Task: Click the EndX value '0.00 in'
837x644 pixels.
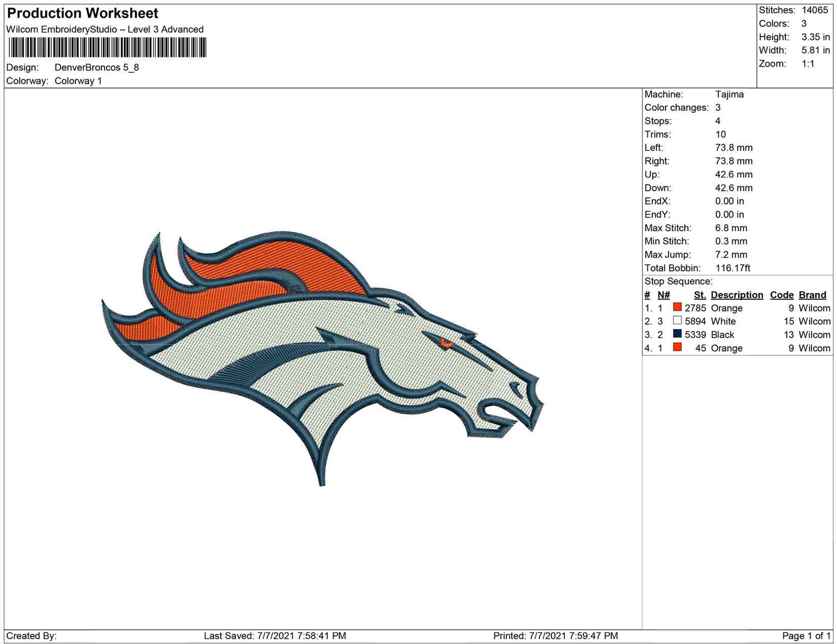Action: pyautogui.click(x=730, y=201)
